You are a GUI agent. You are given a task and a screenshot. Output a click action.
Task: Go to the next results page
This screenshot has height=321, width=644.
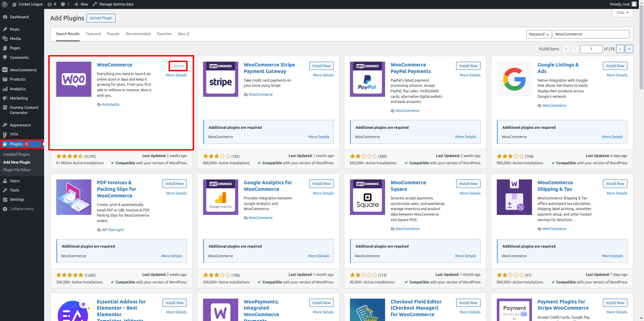pyautogui.click(x=620, y=49)
